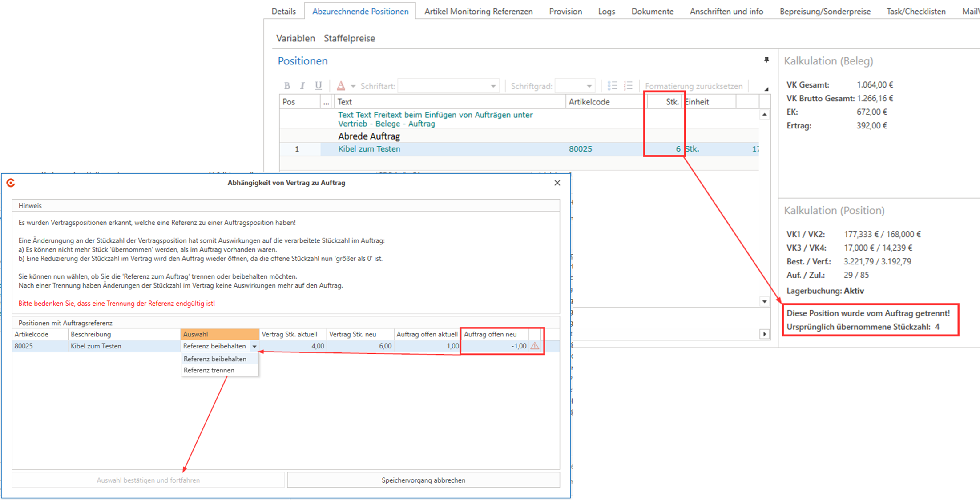980x500 pixels.
Task: Choose Referenz beibehalten from the dropdown list
Action: click(220, 359)
